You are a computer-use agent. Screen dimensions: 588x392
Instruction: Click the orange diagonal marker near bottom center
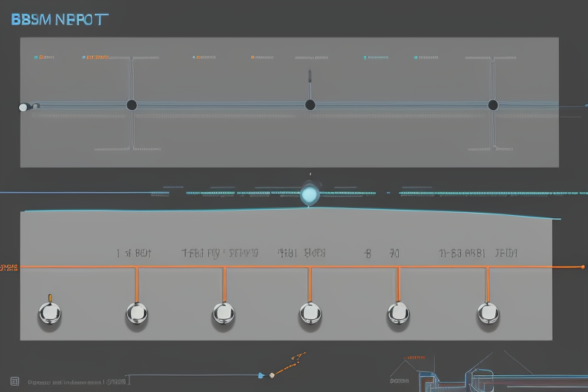tap(288, 364)
